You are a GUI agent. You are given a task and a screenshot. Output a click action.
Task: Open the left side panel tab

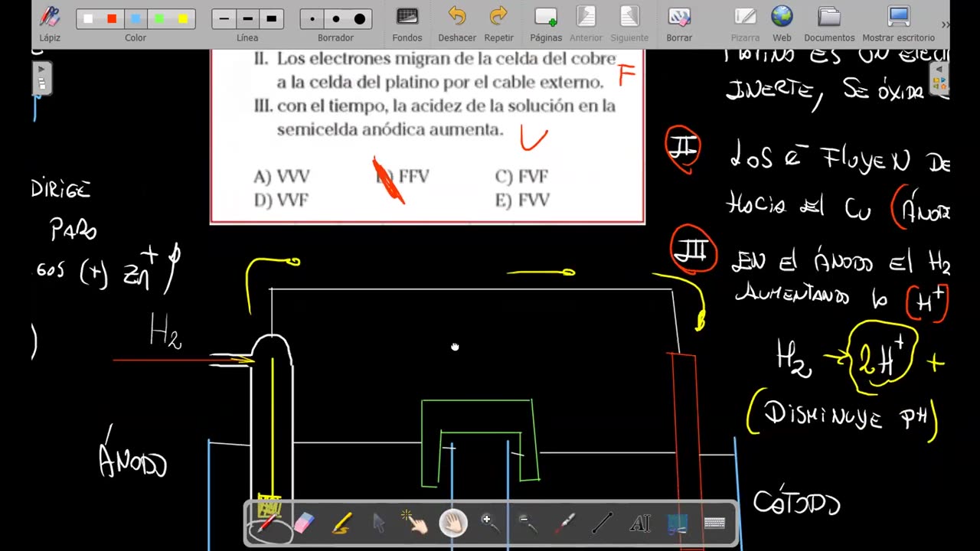[x=41, y=78]
